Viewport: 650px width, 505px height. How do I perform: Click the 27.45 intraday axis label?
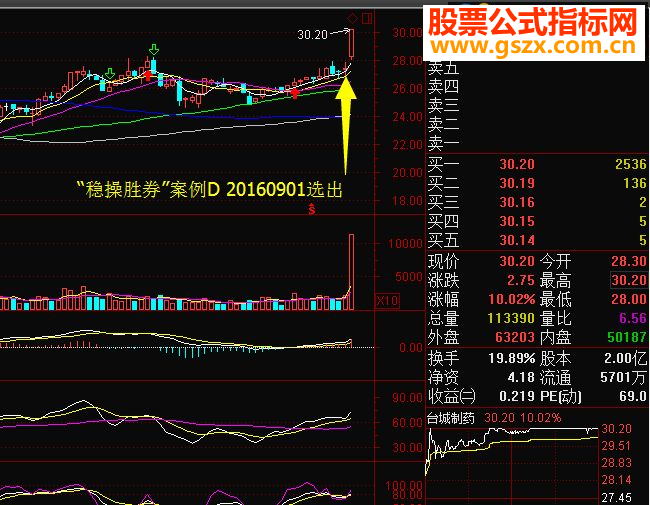616,498
